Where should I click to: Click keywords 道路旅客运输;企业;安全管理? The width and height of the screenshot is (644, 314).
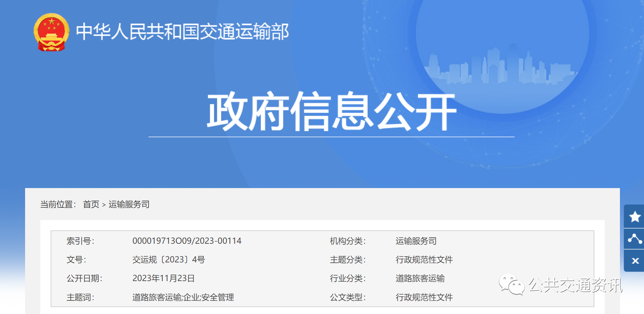coord(183,297)
